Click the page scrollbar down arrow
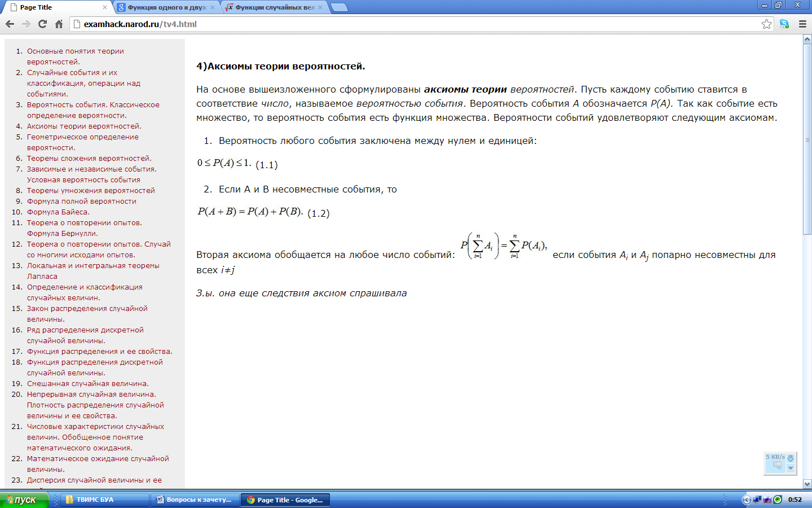This screenshot has height=508, width=812. coord(807,484)
